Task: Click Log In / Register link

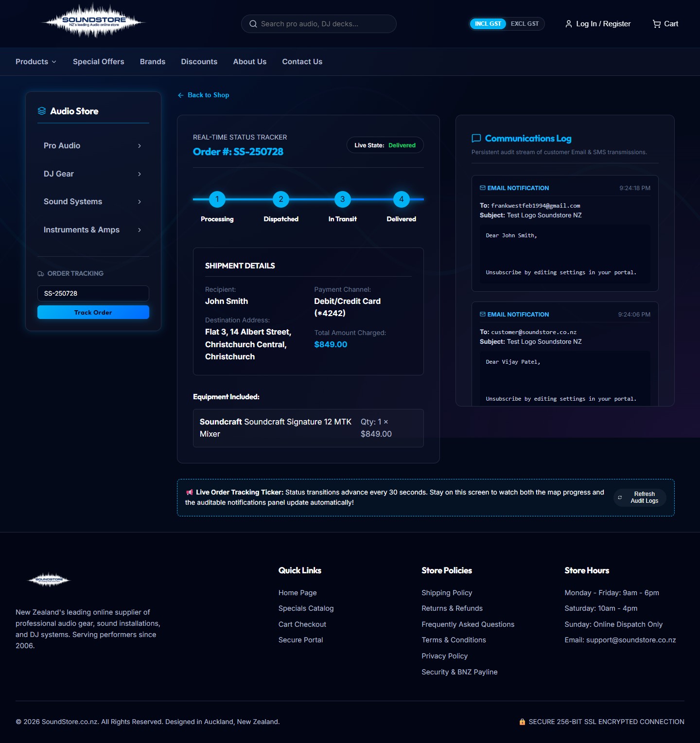Action: (x=598, y=24)
